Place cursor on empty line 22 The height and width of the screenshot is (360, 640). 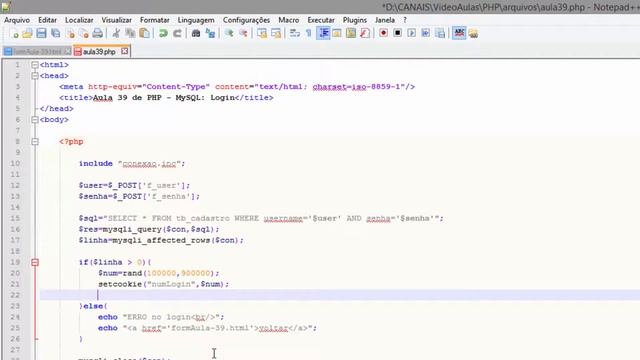(x=339, y=295)
